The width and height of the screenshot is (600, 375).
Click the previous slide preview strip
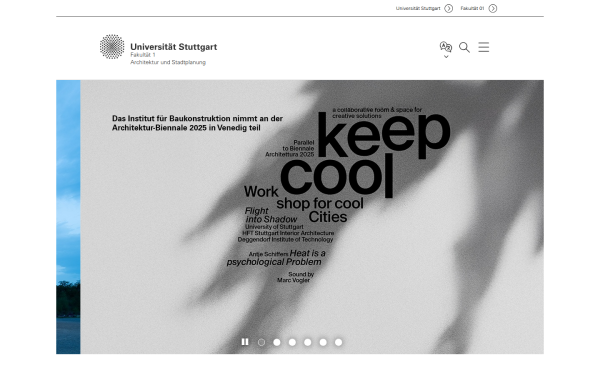pos(68,217)
